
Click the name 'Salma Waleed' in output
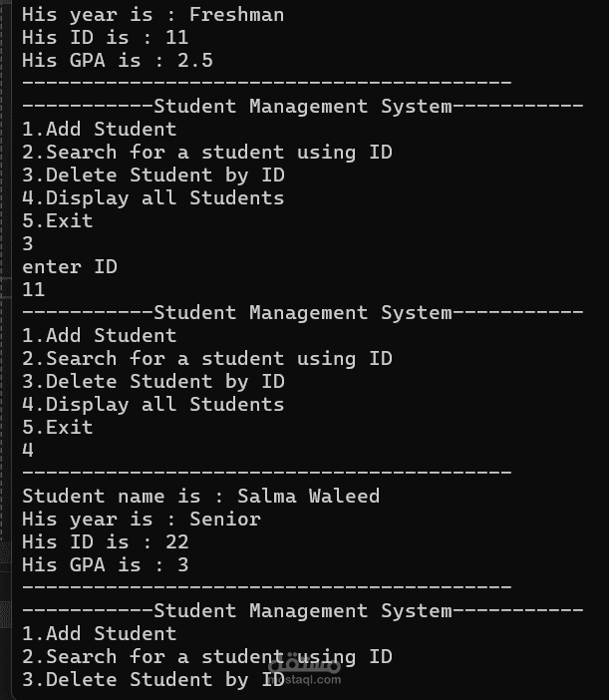308,496
